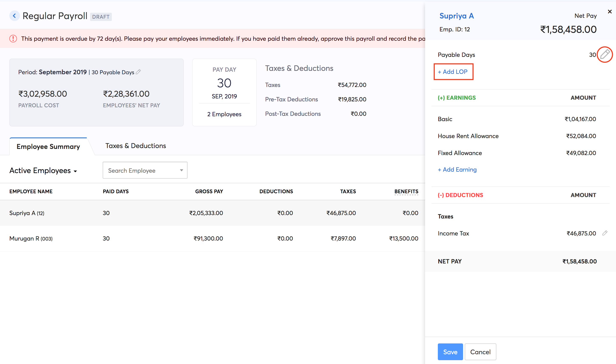Click the + Add Earning link
Image resolution: width=616 pixels, height=364 pixels.
coord(457,169)
